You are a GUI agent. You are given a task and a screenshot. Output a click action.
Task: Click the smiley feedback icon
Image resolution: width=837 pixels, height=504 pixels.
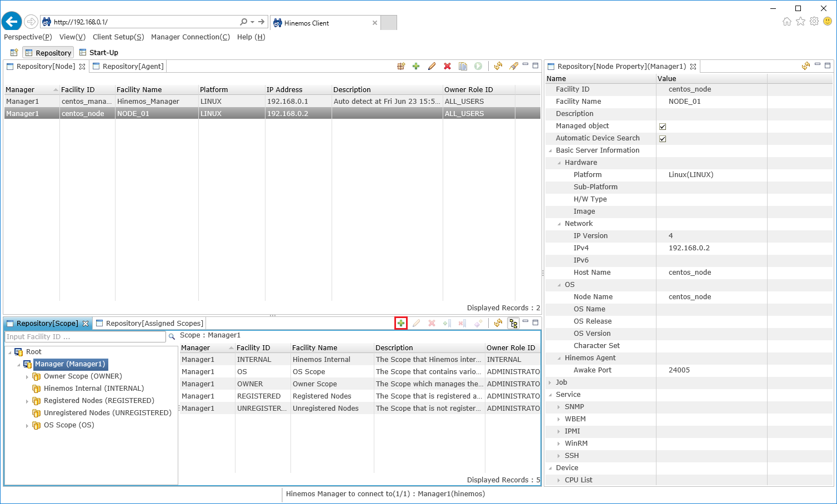(x=828, y=22)
